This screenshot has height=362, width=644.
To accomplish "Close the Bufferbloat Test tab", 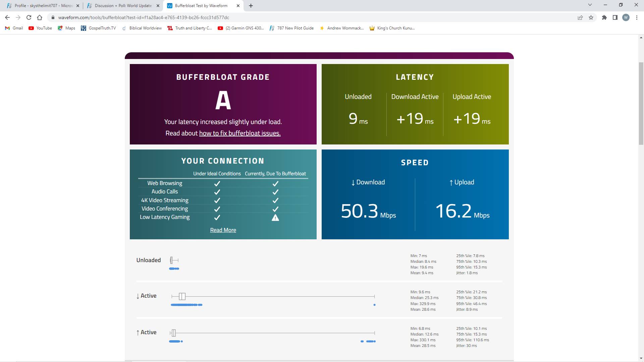I will (x=238, y=6).
